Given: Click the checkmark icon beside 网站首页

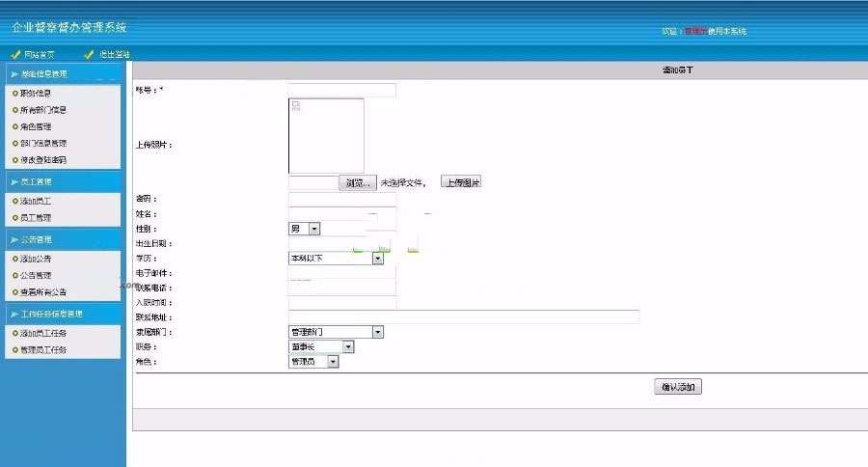Looking at the screenshot, I should [15, 55].
